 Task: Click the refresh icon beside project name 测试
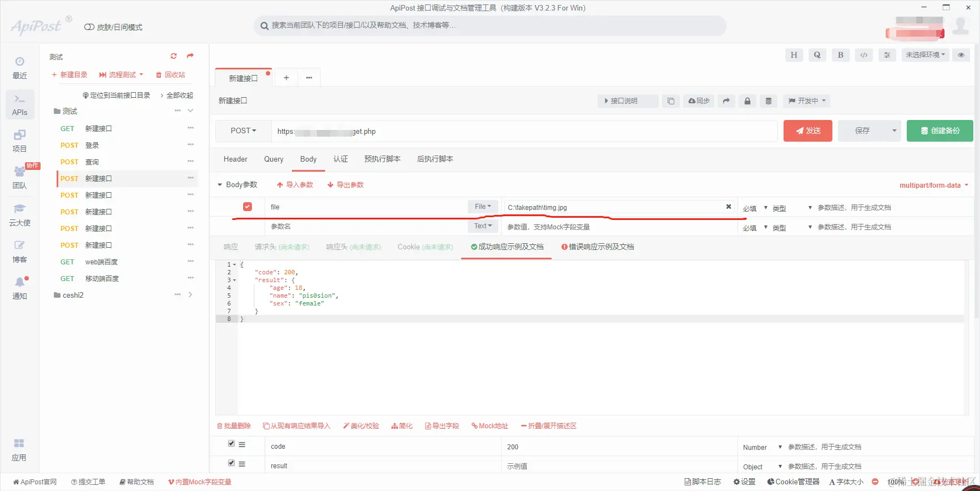pos(174,56)
